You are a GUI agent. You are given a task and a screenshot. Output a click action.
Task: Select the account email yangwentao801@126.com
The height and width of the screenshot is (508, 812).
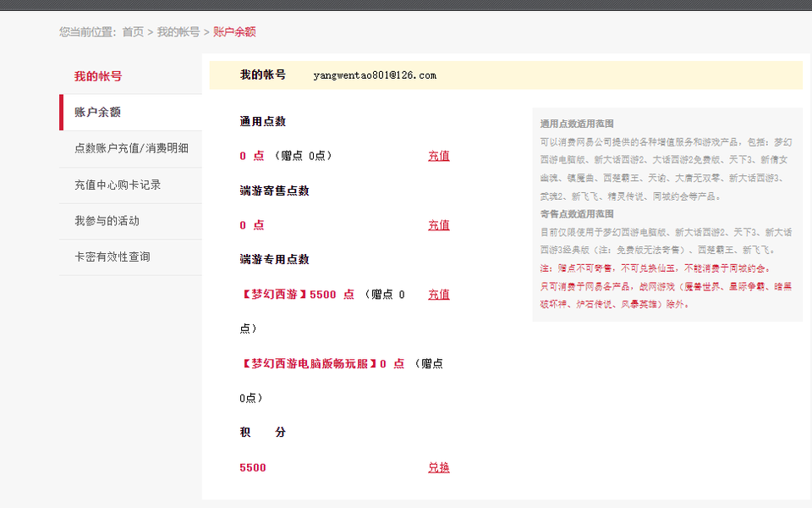(375, 75)
